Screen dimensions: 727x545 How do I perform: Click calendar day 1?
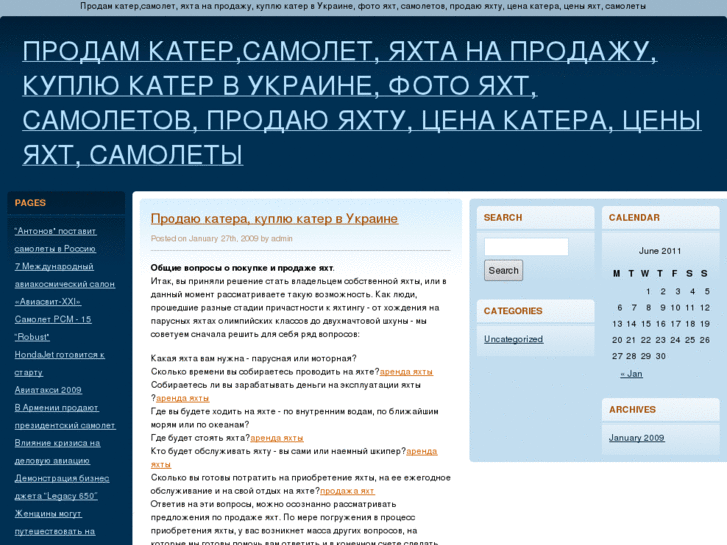pos(648,291)
